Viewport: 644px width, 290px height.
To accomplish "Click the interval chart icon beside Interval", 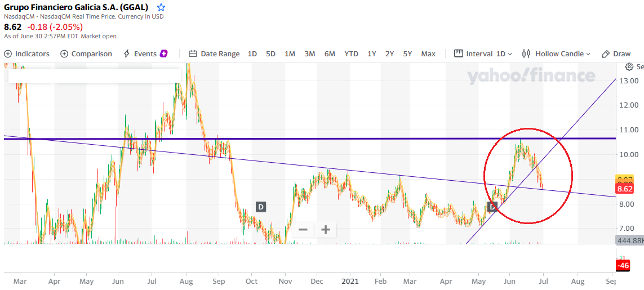I will tap(459, 54).
